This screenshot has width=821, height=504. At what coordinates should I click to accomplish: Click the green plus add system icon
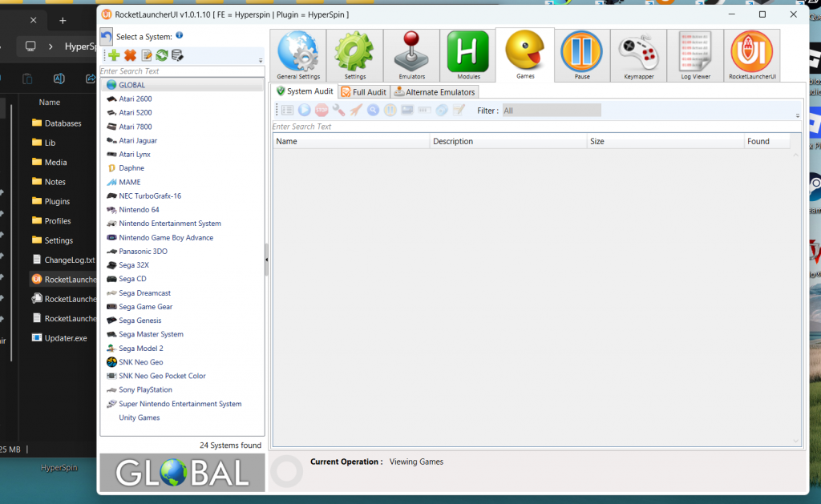point(114,55)
